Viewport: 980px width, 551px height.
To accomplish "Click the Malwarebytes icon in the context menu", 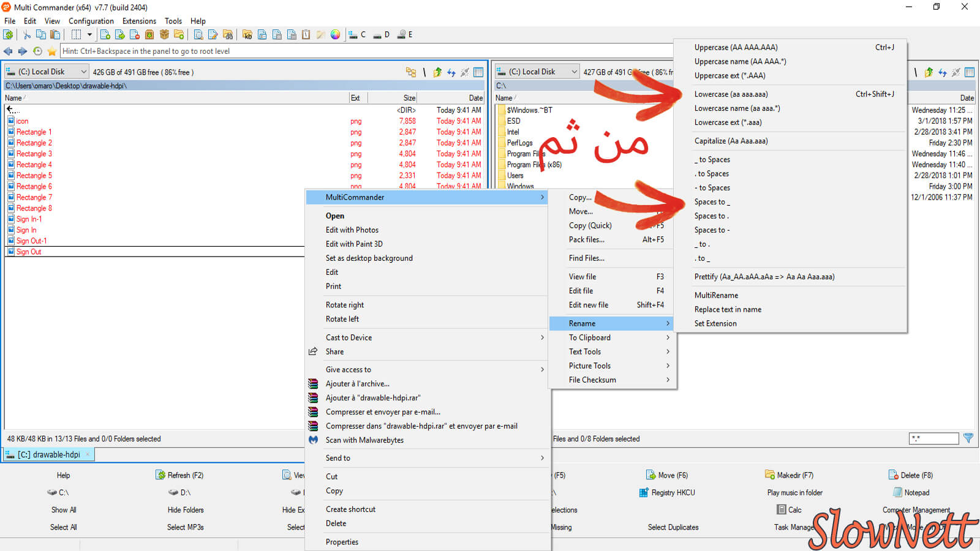I will coord(313,440).
